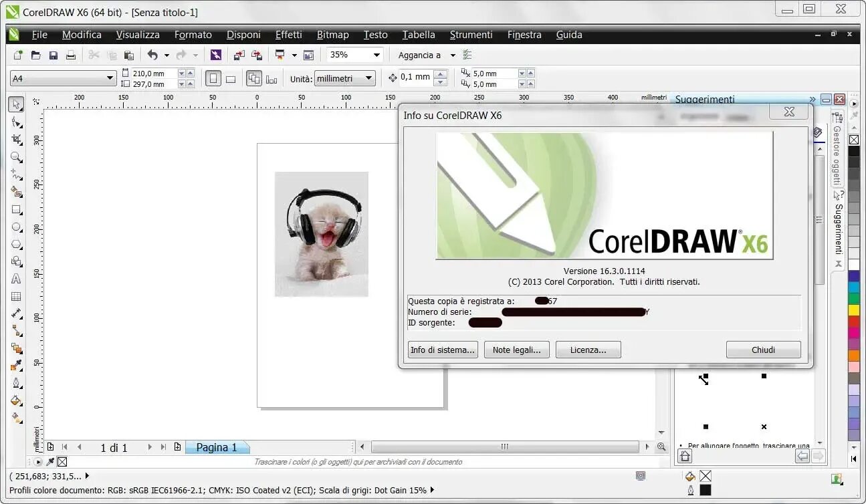The width and height of the screenshot is (866, 504).
Task: Open the Effetti menu
Action: pos(289,35)
